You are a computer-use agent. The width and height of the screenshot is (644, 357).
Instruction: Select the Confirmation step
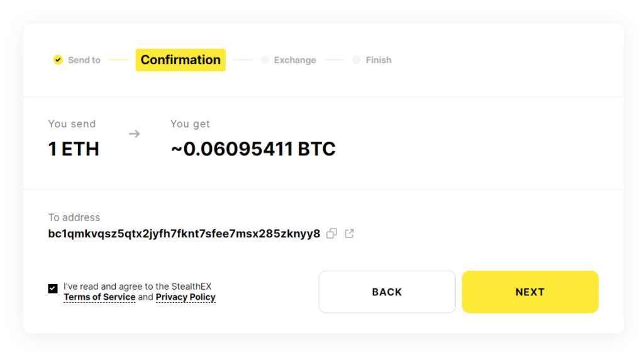pos(180,60)
